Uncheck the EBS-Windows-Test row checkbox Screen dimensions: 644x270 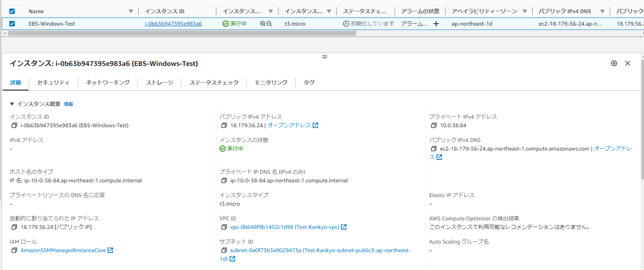(12, 24)
